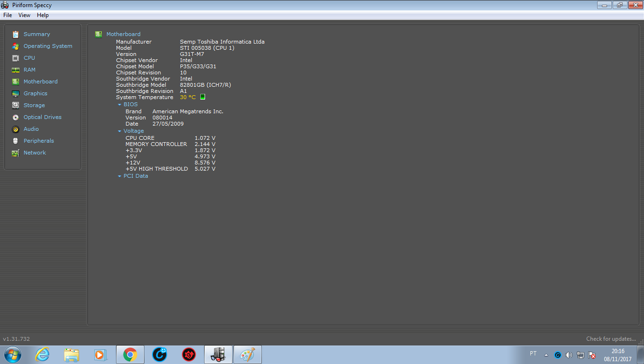
Task: Open the red gear taskbar application
Action: click(x=189, y=355)
